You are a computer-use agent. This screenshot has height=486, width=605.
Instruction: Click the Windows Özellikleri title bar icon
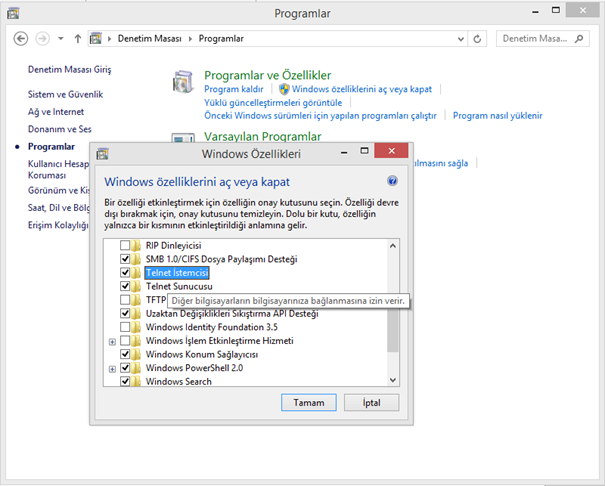102,154
